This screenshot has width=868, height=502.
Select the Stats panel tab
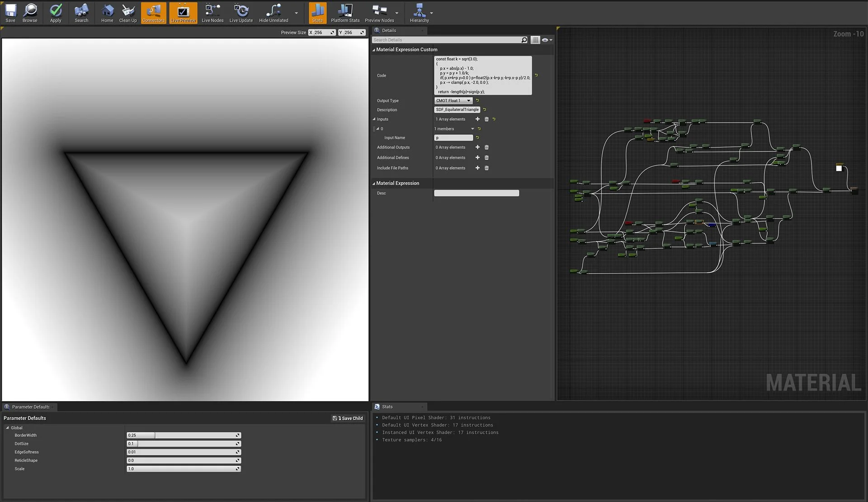pos(387,407)
